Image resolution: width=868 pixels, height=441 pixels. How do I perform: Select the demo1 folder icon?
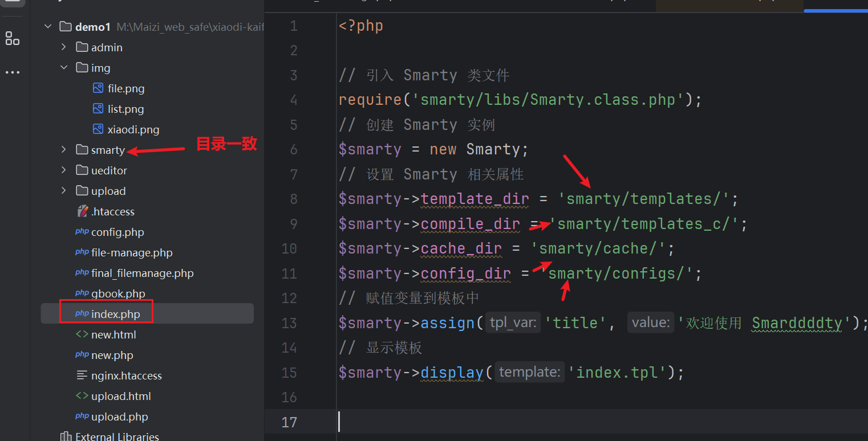[66, 27]
